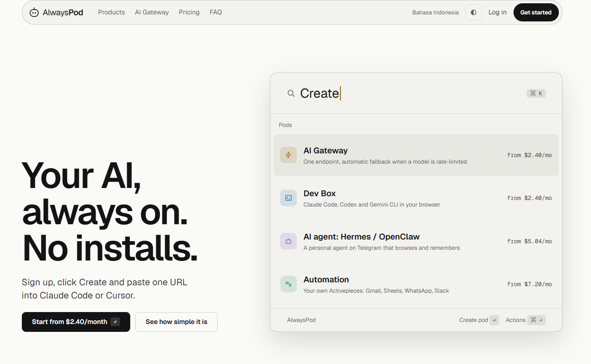Click Claude Code, Codex and Gemini description
591x364 pixels.
coord(372,204)
